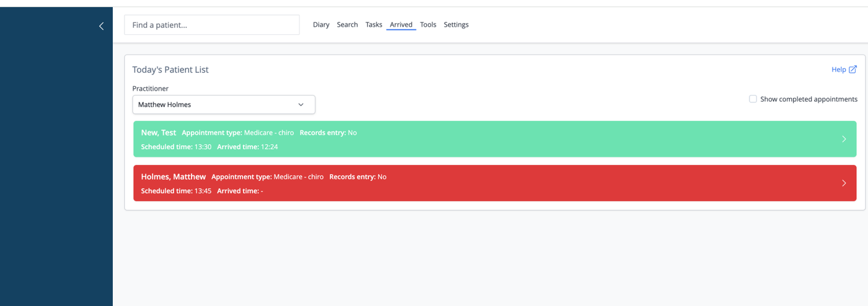The width and height of the screenshot is (868, 306).
Task: Open the external link icon beside Help
Action: coord(852,70)
